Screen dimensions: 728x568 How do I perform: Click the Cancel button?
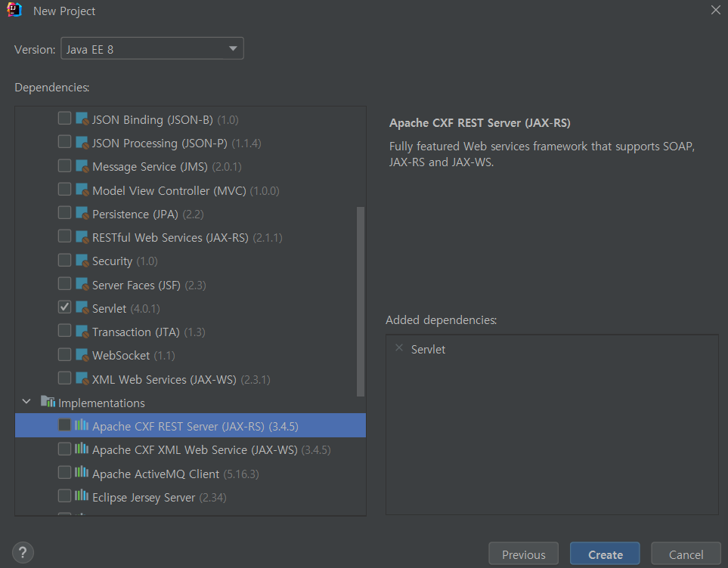tap(686, 554)
